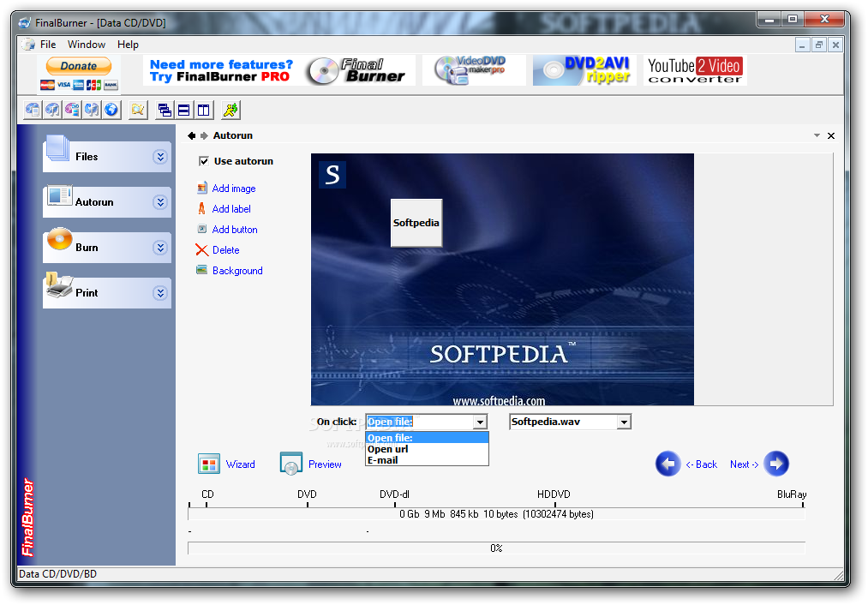Click the YouTube 2 Video converter banner
This screenshot has width=868, height=605.
[695, 70]
